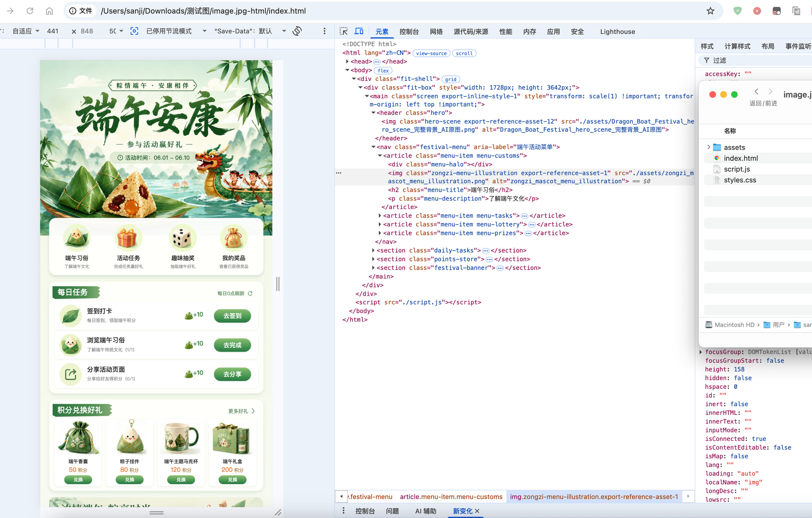Screen dimensions: 812x518
Task: Click the page info icon in address bar
Action: pos(73,11)
